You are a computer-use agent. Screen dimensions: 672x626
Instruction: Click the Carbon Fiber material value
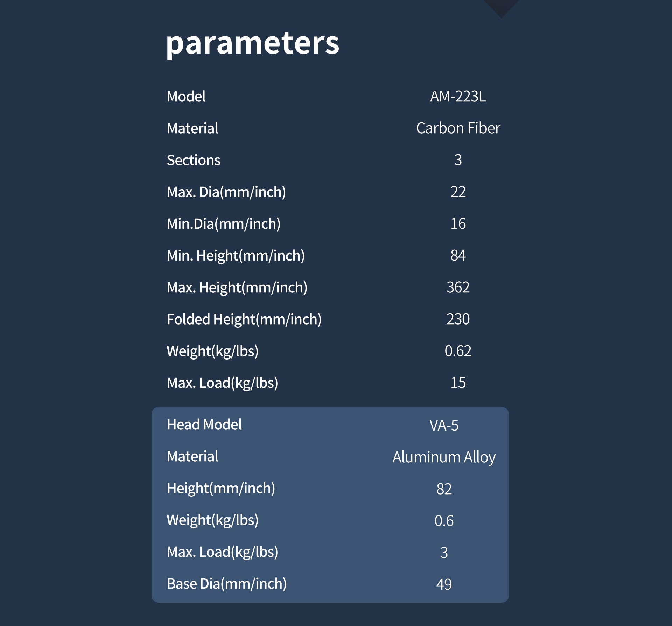point(458,128)
